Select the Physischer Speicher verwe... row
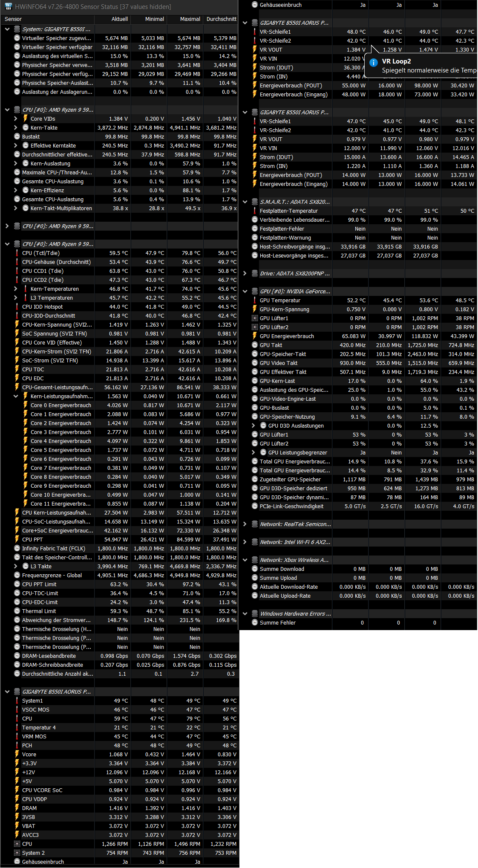 tap(119, 65)
